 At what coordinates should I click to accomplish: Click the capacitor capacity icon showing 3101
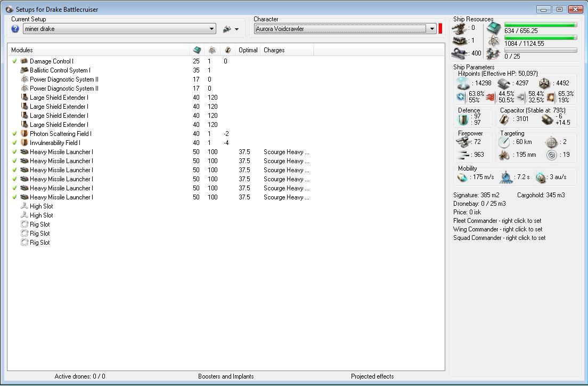(504, 119)
